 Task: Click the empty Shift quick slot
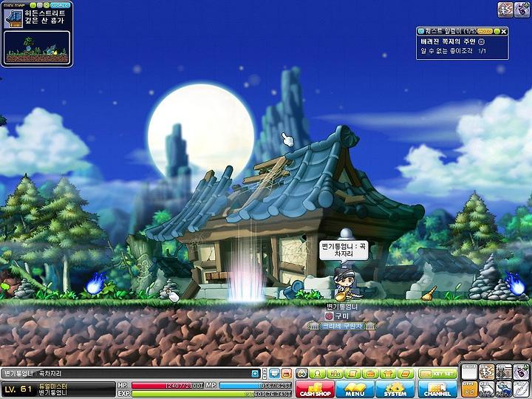coord(470,372)
